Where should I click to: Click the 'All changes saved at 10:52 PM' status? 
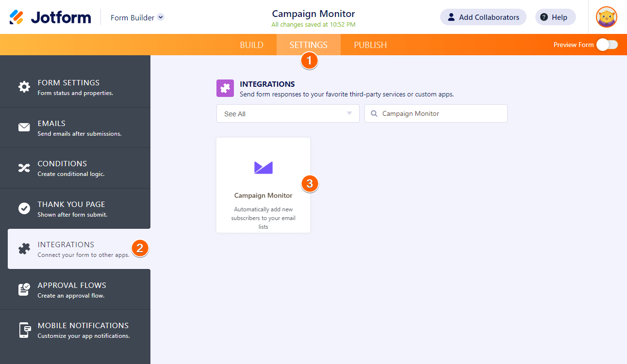coord(313,25)
